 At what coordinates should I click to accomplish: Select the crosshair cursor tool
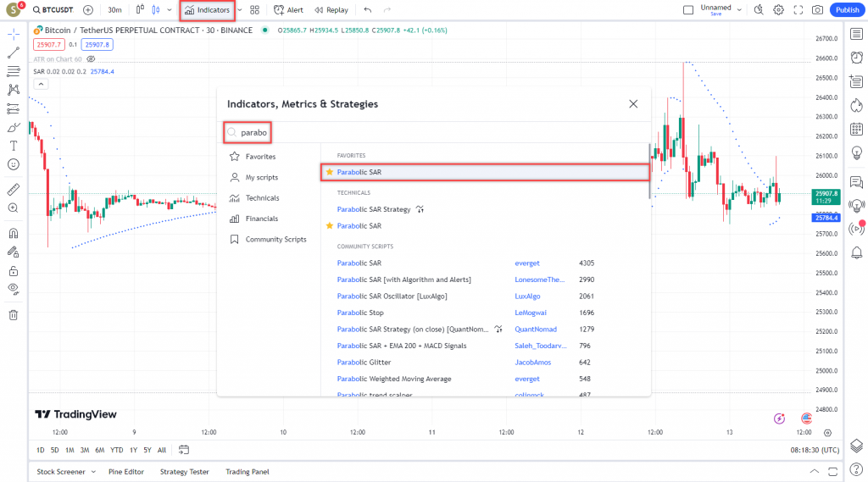tap(14, 35)
